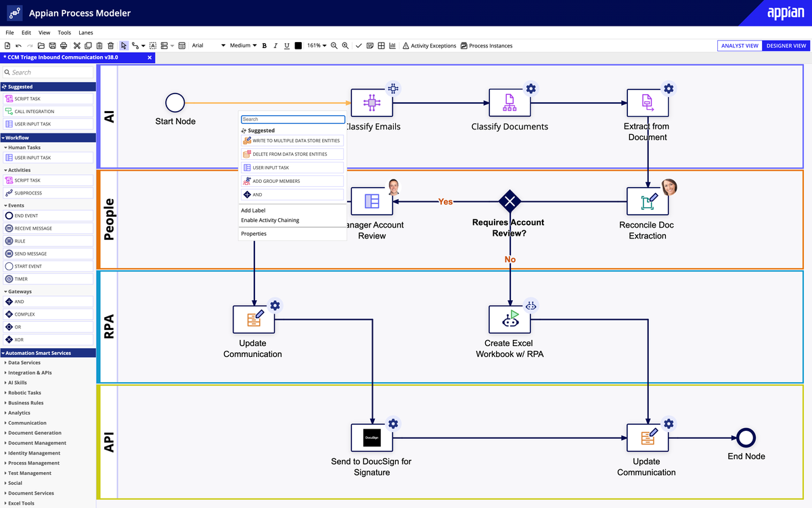Click Properties in the context menu
Image resolution: width=812 pixels, height=508 pixels.
click(253, 233)
